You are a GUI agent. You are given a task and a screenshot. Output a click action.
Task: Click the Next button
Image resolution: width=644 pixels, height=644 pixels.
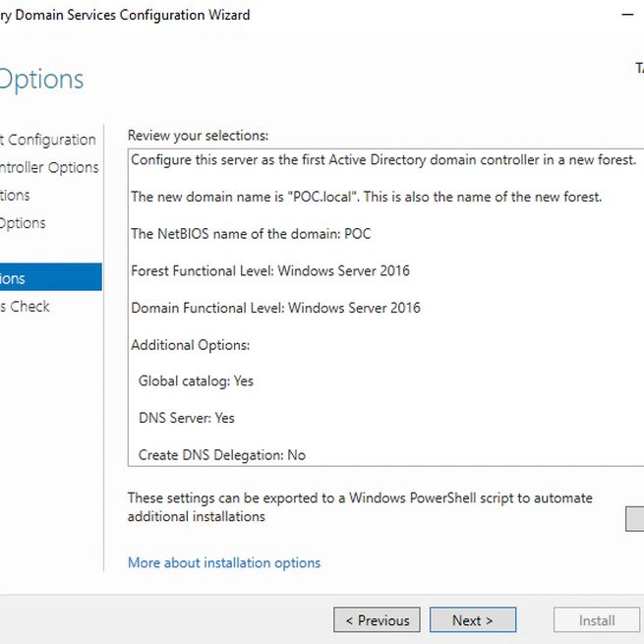tap(473, 619)
